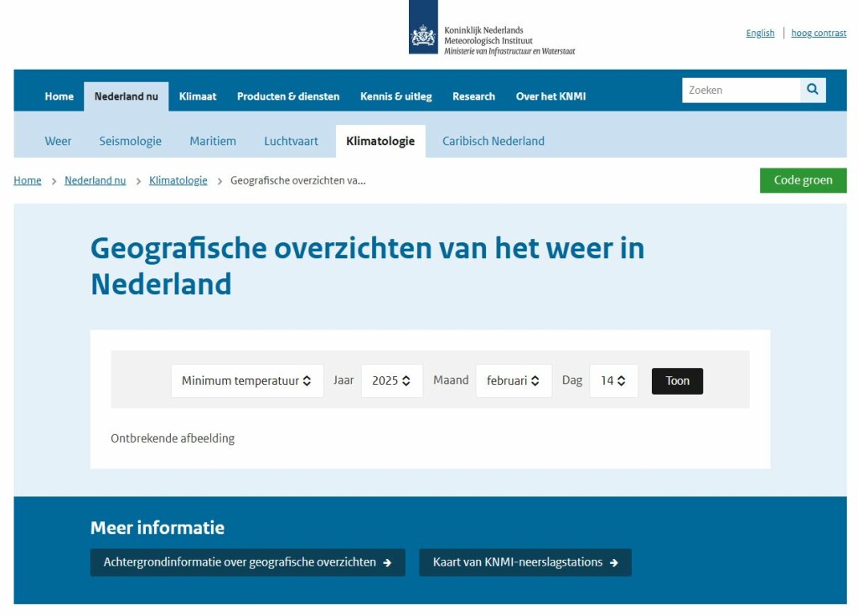Open the Dag 14 dropdown
The height and width of the screenshot is (616, 858).
pos(613,380)
